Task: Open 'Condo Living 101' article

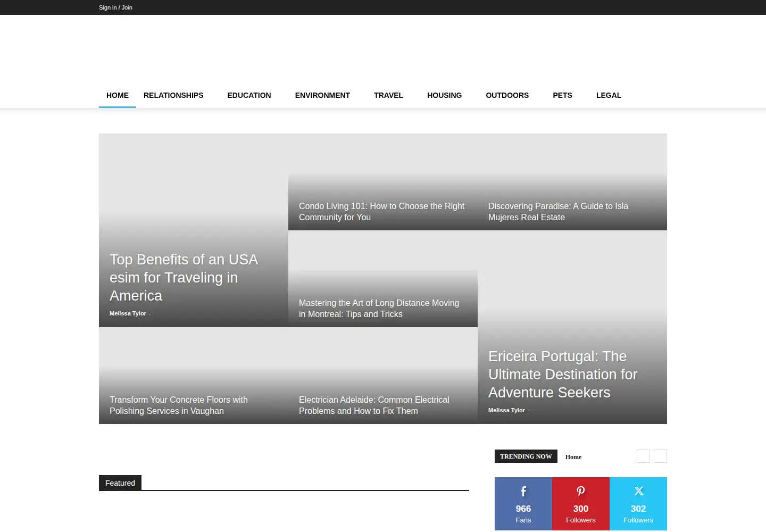Action: tap(381, 212)
